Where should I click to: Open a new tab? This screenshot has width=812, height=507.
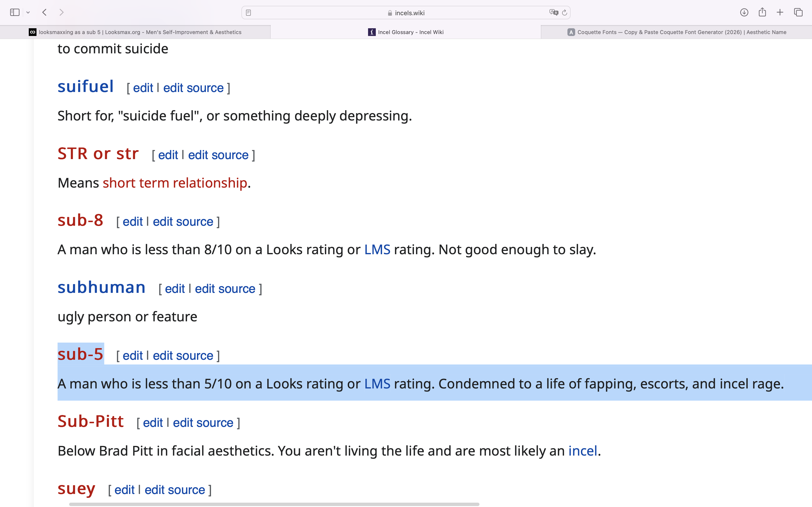pyautogui.click(x=780, y=12)
